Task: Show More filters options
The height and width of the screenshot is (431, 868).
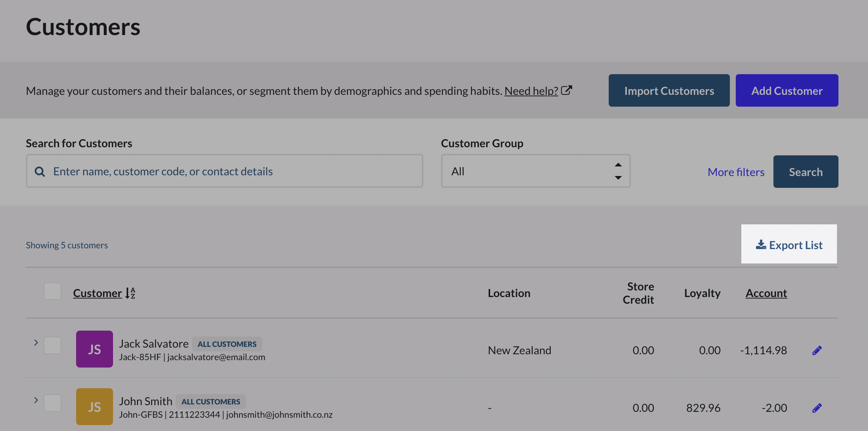Action: coord(736,172)
